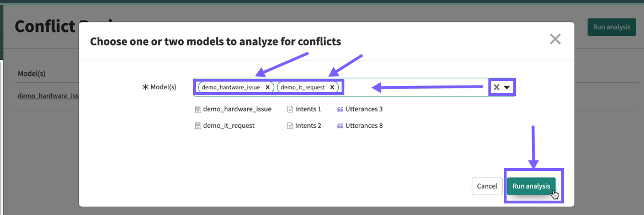Click the document icon next to Intents 2
The height and width of the screenshot is (215, 644).
tap(290, 126)
